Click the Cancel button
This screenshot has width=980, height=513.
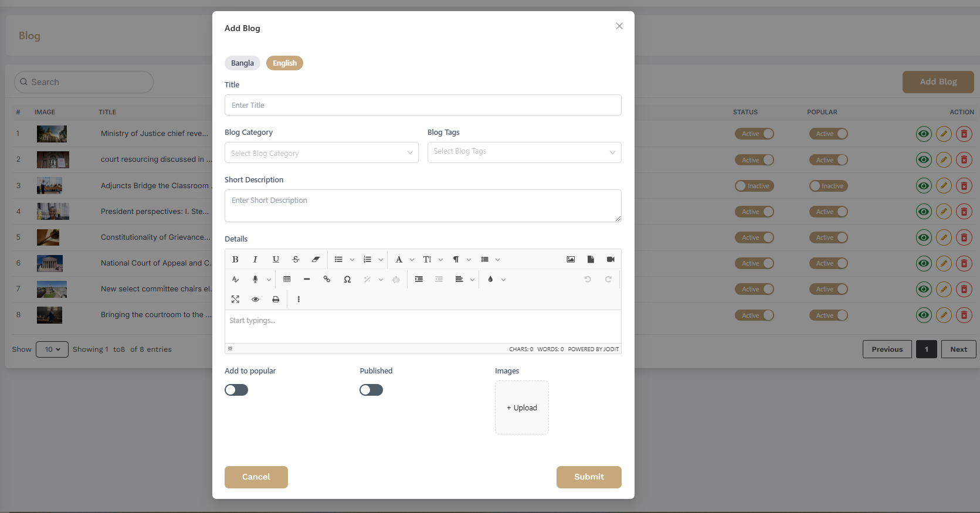pos(256,477)
